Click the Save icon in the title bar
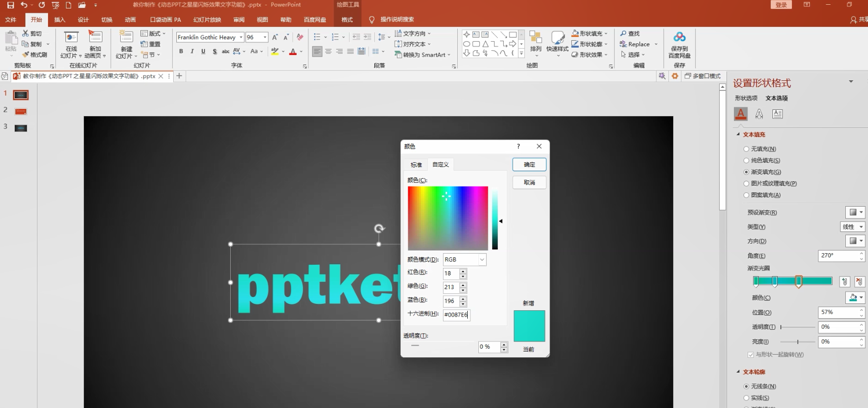868x408 pixels. (11, 5)
